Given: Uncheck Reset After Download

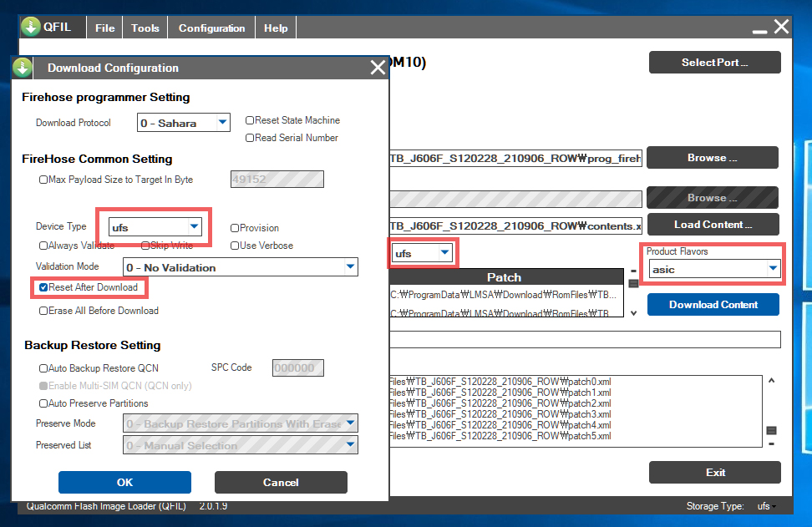Looking at the screenshot, I should [x=43, y=287].
